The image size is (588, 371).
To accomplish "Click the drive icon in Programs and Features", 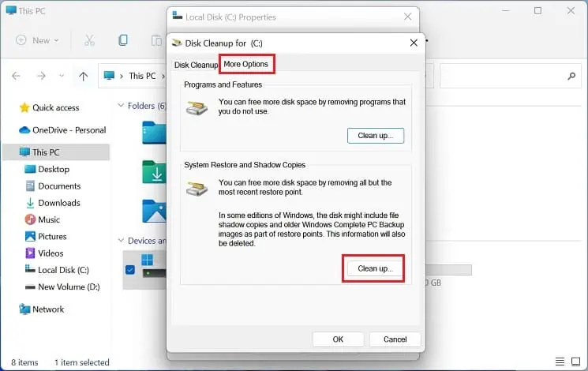I will click(x=197, y=107).
